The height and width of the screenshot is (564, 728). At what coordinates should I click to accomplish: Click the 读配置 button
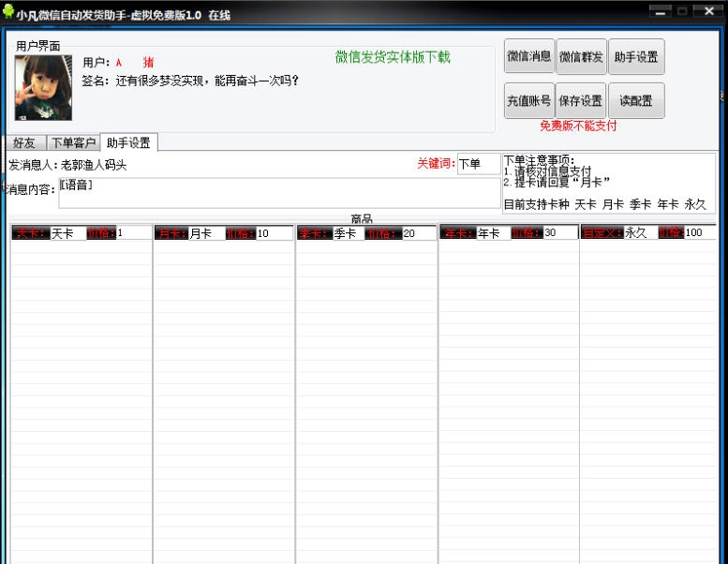tap(635, 101)
